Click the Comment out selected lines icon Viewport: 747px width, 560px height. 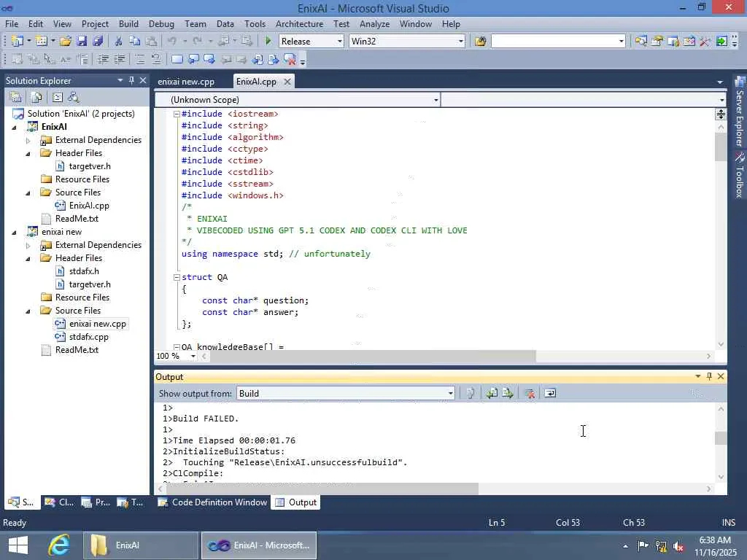(x=139, y=60)
